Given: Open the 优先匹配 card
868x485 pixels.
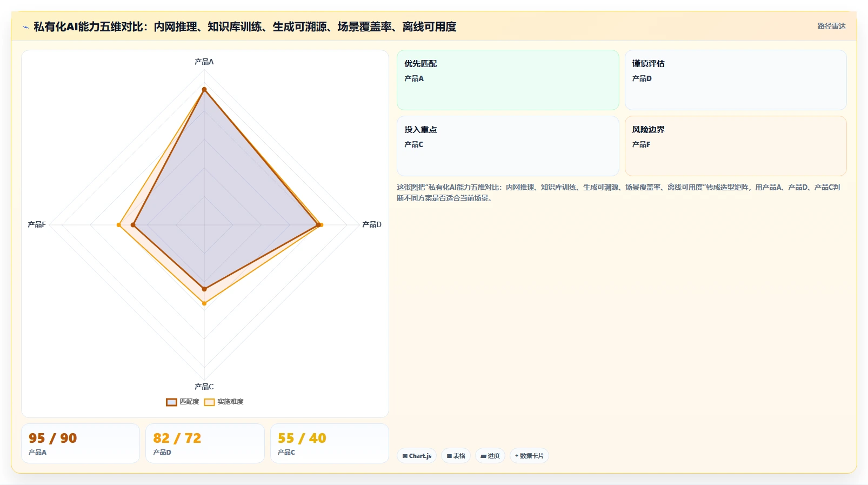Looking at the screenshot, I should pos(508,80).
